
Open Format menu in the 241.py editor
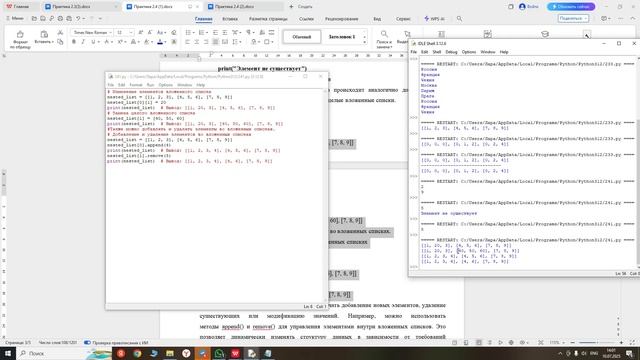pyautogui.click(x=136, y=85)
